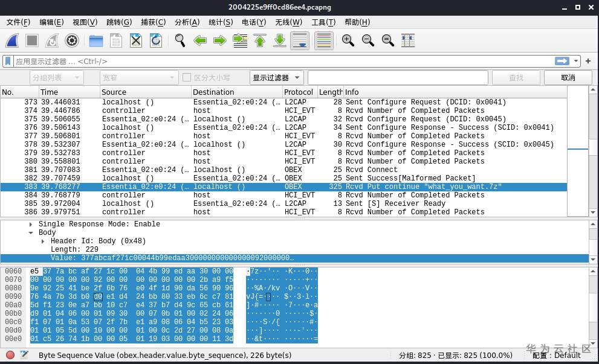Click packet details scrollbar up arrow
This screenshot has width=599, height=364.
(592, 224)
